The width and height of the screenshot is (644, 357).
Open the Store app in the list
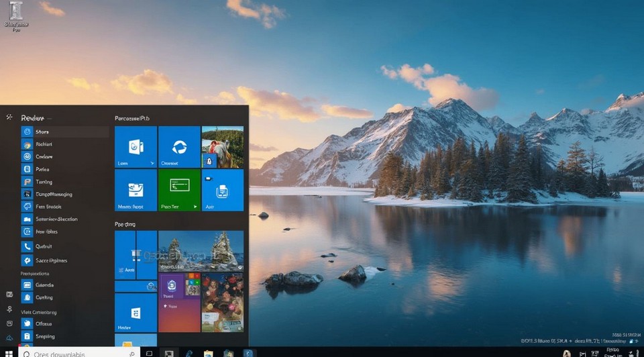coord(42,132)
